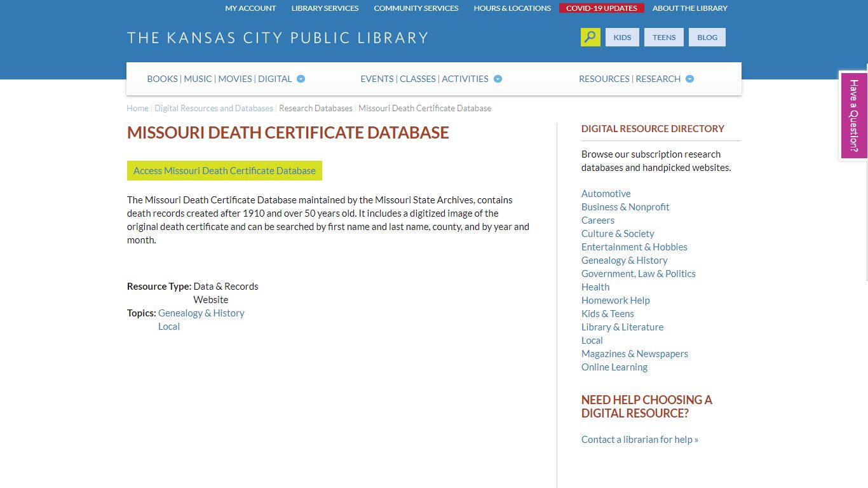Open Local in directory sidebar
Screen dimensions: 868x488
[592, 341]
